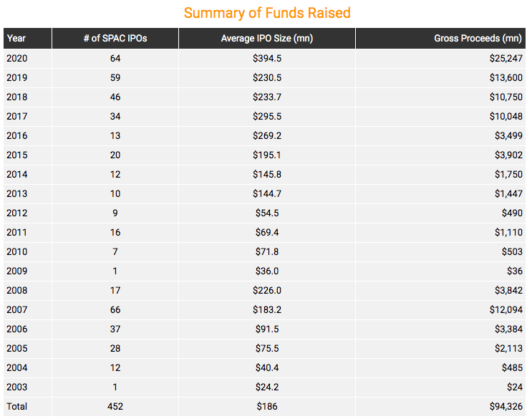Click the Average IPO Size (mn) header

coord(266,39)
